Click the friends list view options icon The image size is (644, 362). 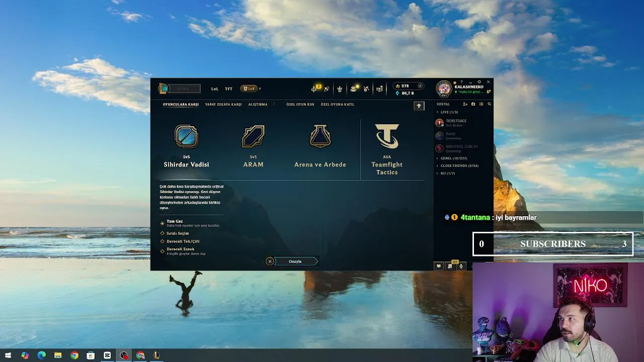[481, 104]
